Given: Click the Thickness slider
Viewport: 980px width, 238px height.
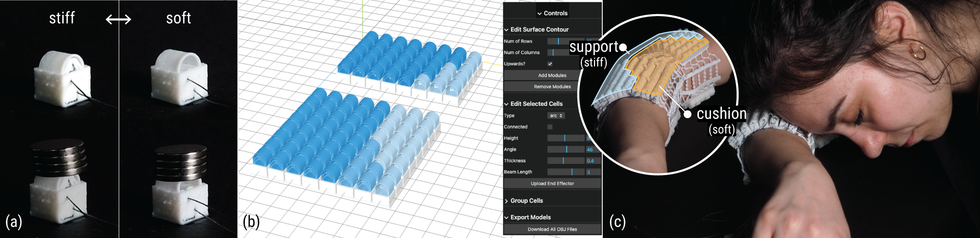Looking at the screenshot, I should (x=566, y=161).
